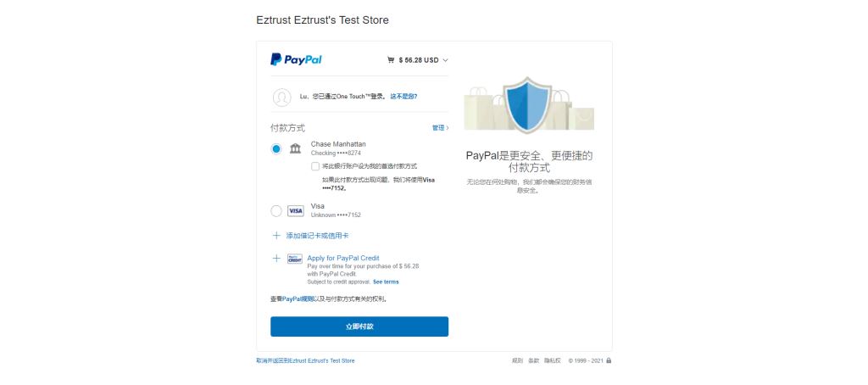Click cancel and return to Eztrust's Test Store
This screenshot has width=868, height=385.
(x=305, y=360)
